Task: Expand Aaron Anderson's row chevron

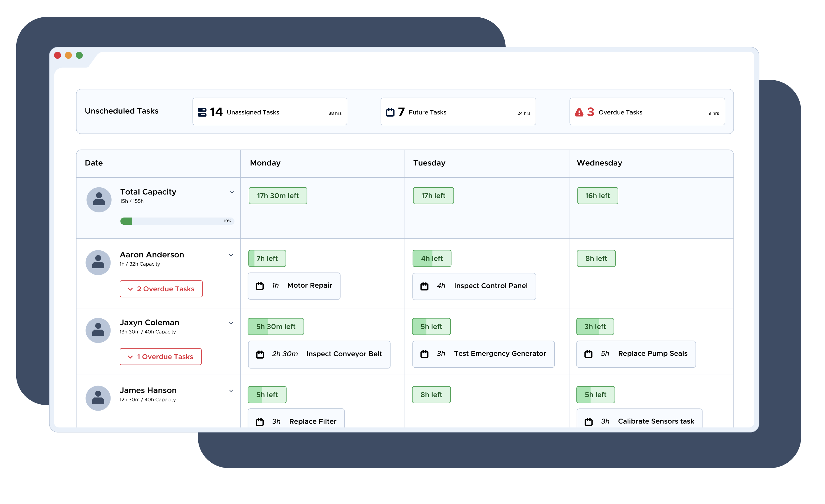Action: pos(231,255)
